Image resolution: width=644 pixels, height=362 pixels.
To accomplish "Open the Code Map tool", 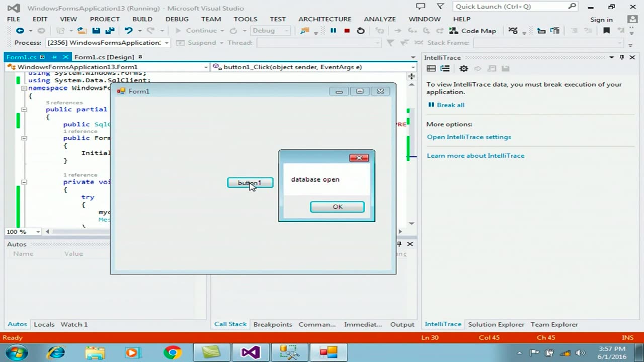I will click(x=472, y=31).
